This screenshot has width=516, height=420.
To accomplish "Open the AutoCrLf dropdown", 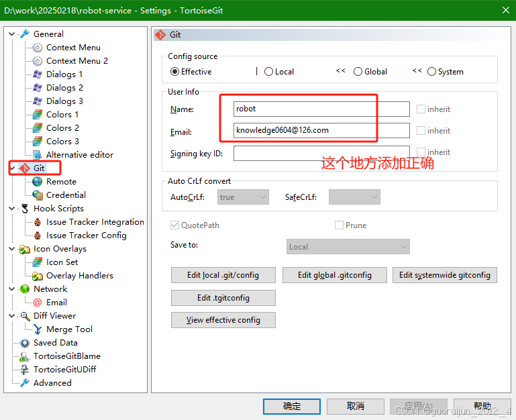I will 243,197.
